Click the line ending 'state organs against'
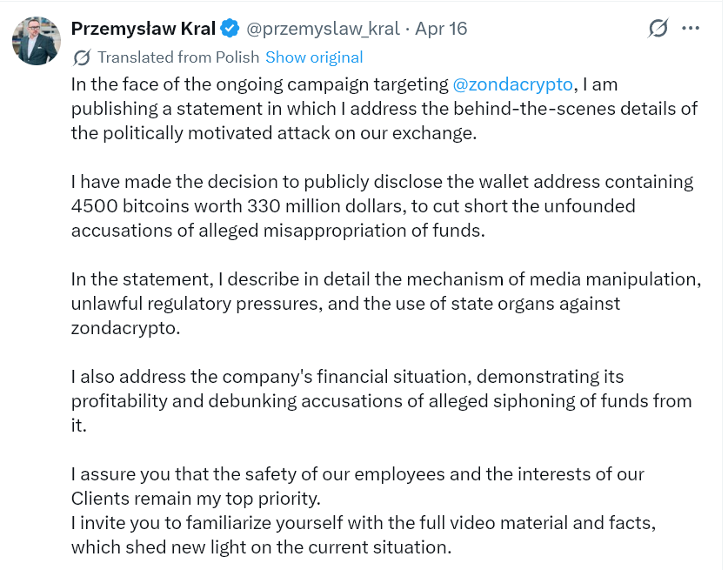Viewport: 728px width, 570px height. click(x=344, y=304)
